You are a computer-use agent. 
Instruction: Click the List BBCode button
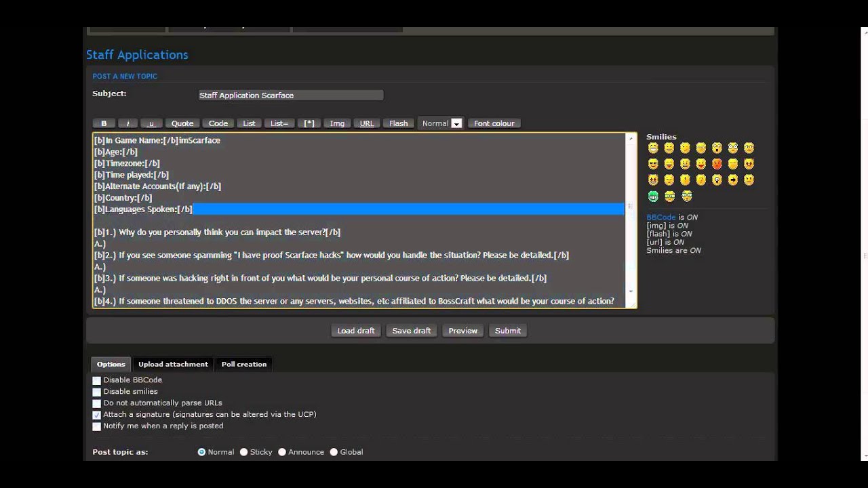[250, 123]
